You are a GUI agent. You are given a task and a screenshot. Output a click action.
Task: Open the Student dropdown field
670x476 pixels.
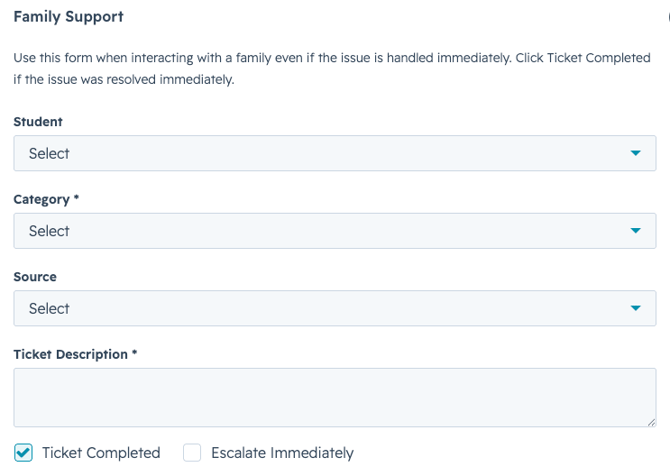[x=335, y=153]
